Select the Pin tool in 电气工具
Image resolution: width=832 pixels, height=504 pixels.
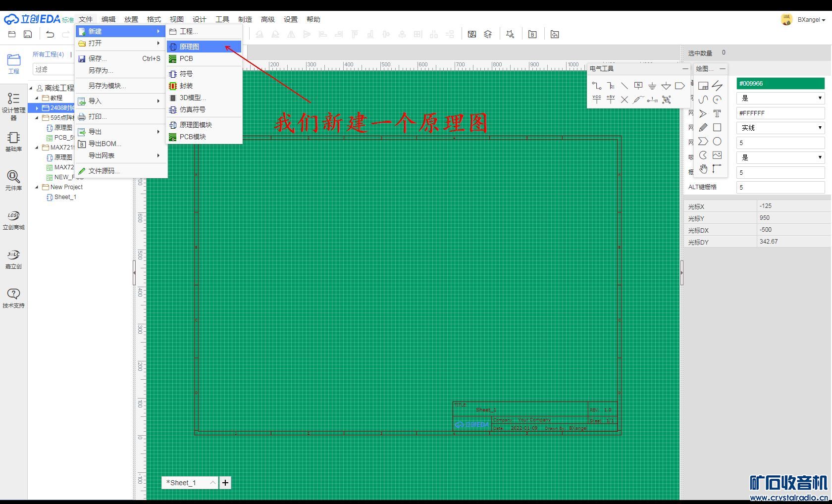click(652, 100)
